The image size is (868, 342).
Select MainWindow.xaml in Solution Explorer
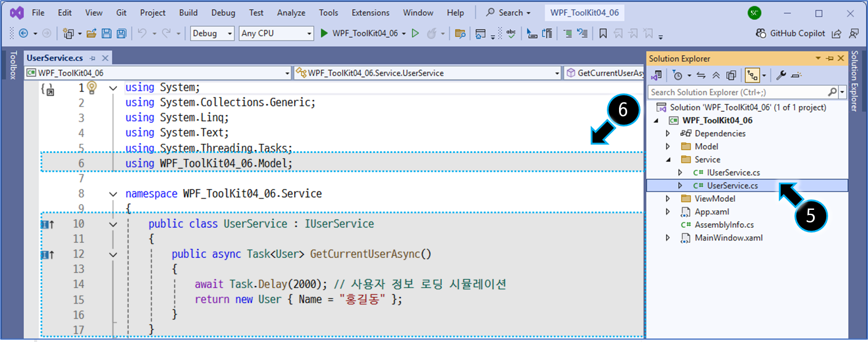[x=728, y=238]
